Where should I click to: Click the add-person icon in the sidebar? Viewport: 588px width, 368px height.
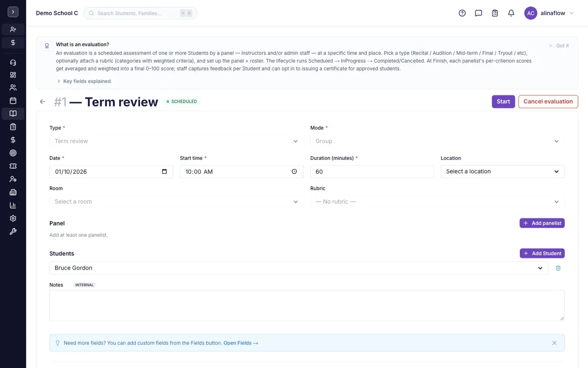(x=13, y=29)
